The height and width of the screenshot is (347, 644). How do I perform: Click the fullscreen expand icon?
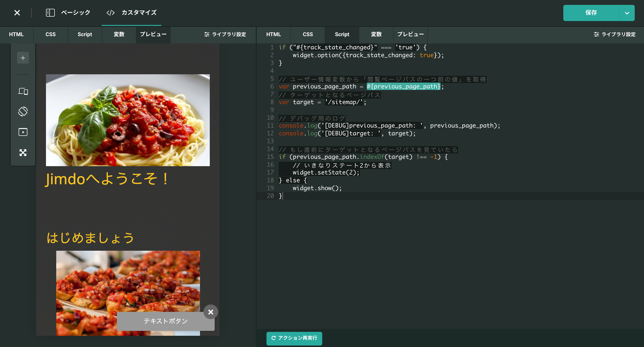tap(23, 153)
